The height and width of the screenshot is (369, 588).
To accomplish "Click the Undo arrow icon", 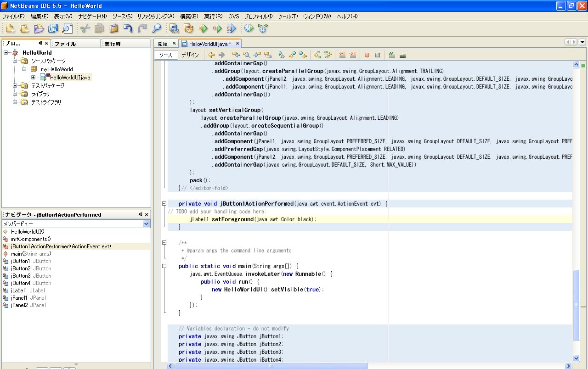I will tap(128, 28).
